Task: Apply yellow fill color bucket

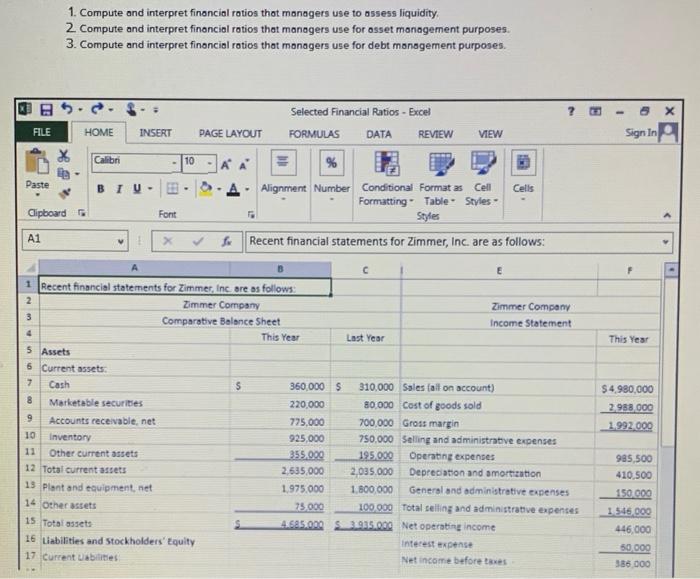Action: tap(206, 189)
